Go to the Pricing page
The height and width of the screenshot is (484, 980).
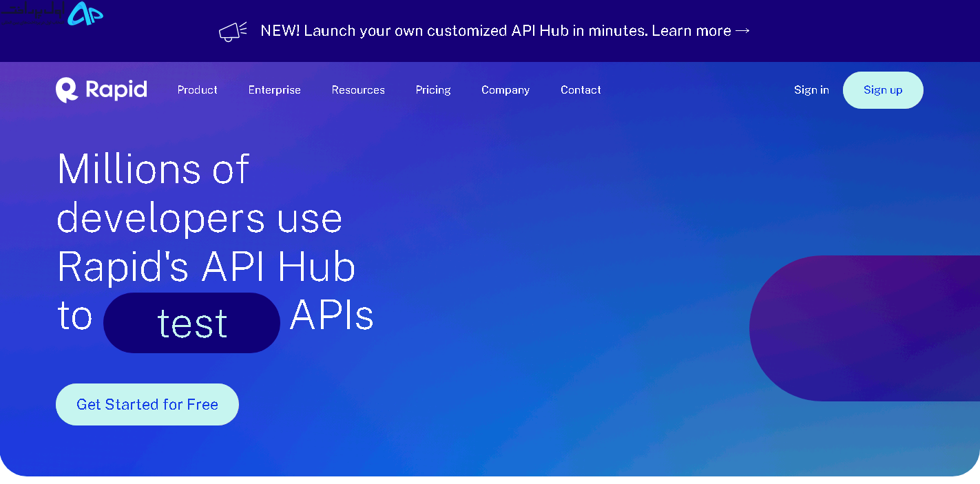point(433,90)
